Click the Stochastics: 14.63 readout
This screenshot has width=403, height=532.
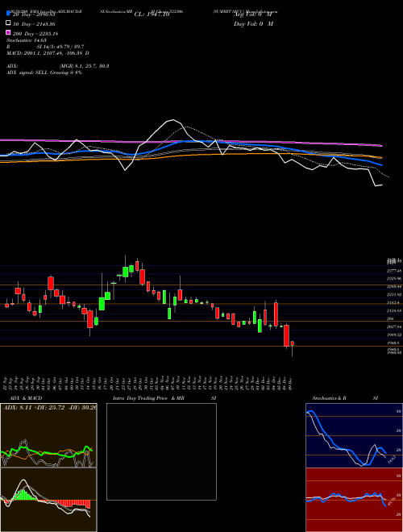tap(26, 40)
